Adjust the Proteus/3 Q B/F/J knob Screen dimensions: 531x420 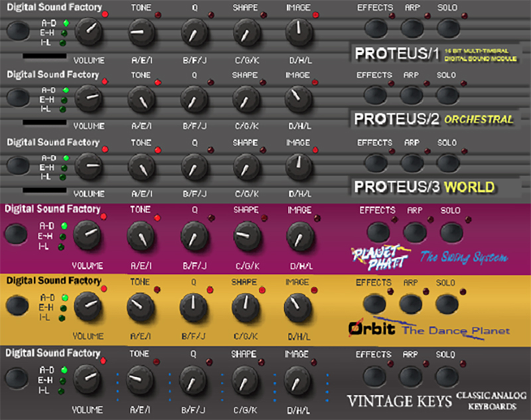(x=194, y=167)
